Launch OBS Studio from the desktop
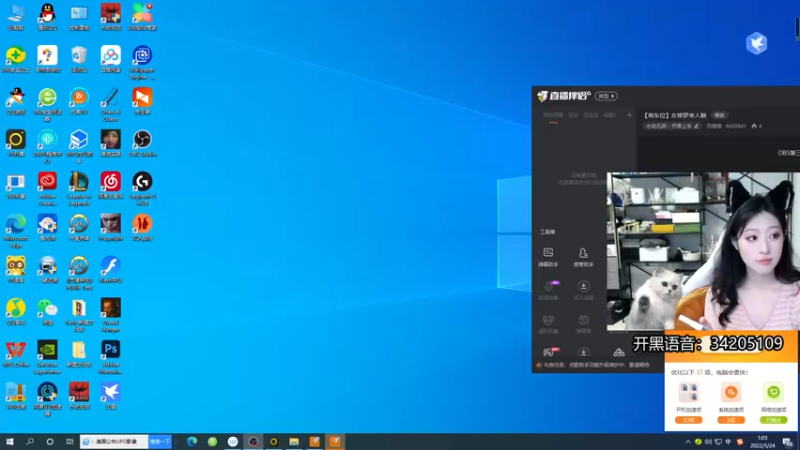The image size is (800, 450). pos(142,143)
